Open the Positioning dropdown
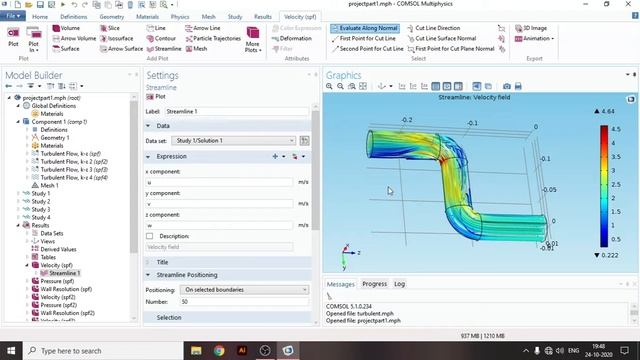 click(x=244, y=290)
